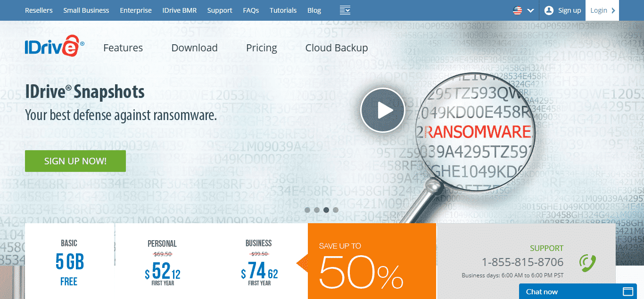Open the Resellers link
Image resolution: width=644 pixels, height=299 pixels.
39,10
